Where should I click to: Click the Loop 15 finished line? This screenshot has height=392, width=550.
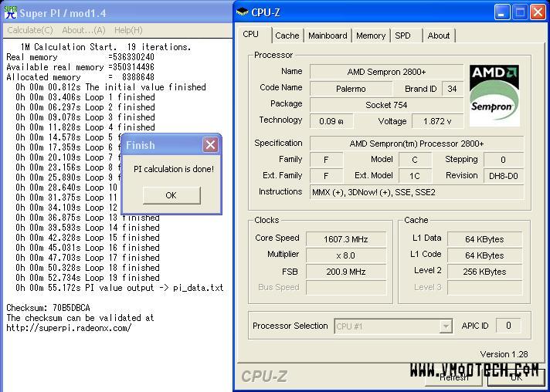(x=87, y=238)
